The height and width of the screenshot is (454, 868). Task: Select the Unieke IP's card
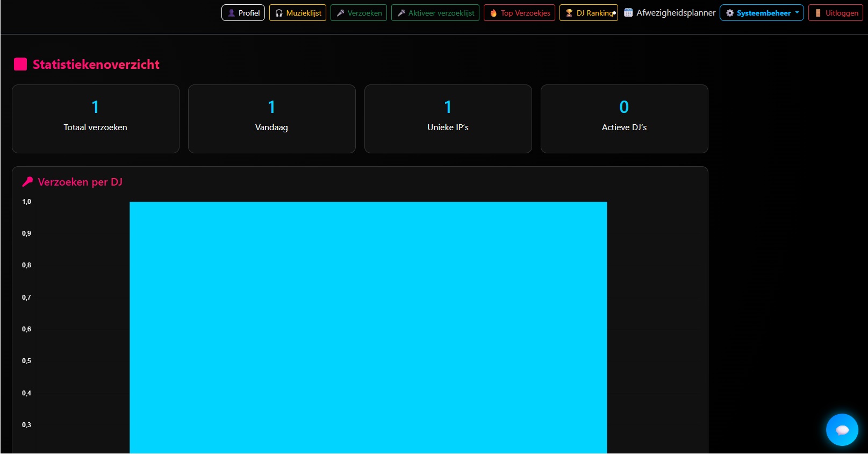click(448, 119)
